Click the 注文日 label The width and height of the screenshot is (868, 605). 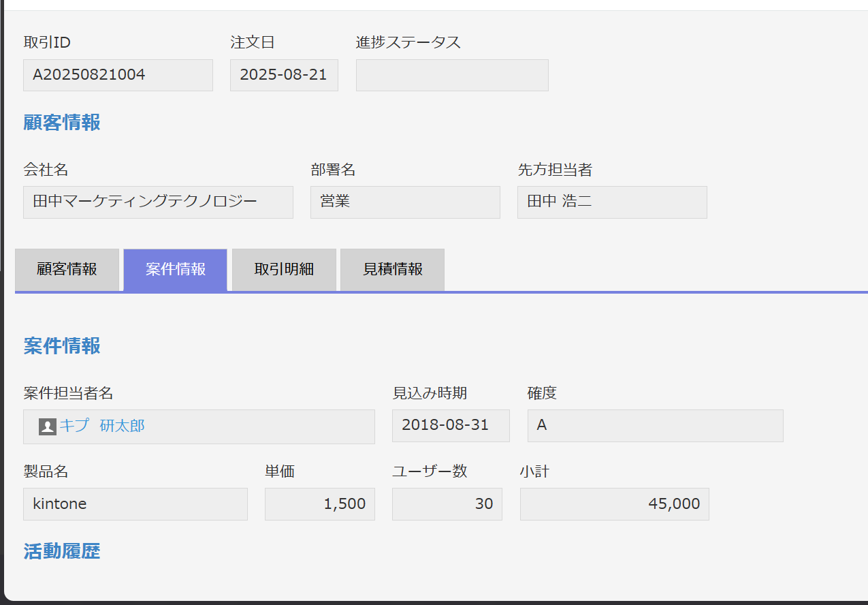253,42
